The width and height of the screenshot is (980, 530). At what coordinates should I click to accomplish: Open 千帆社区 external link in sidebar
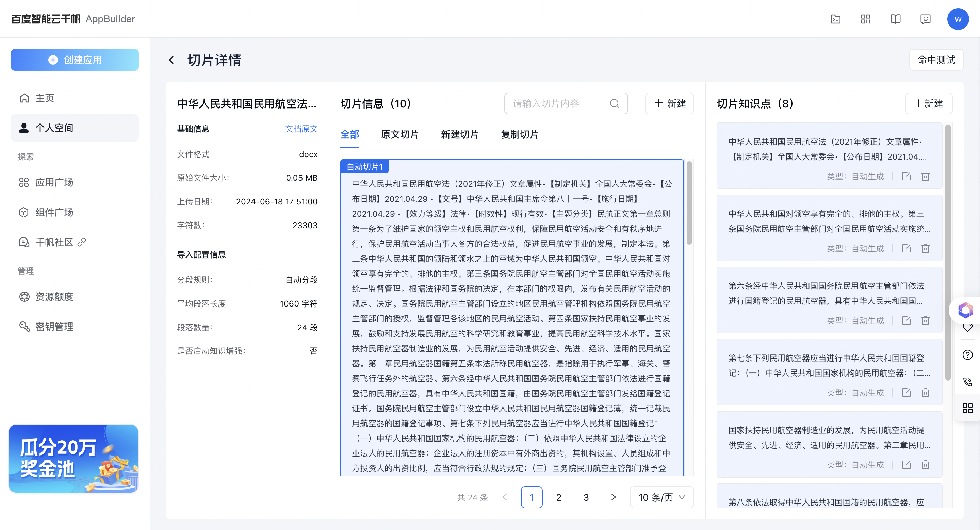coord(75,243)
